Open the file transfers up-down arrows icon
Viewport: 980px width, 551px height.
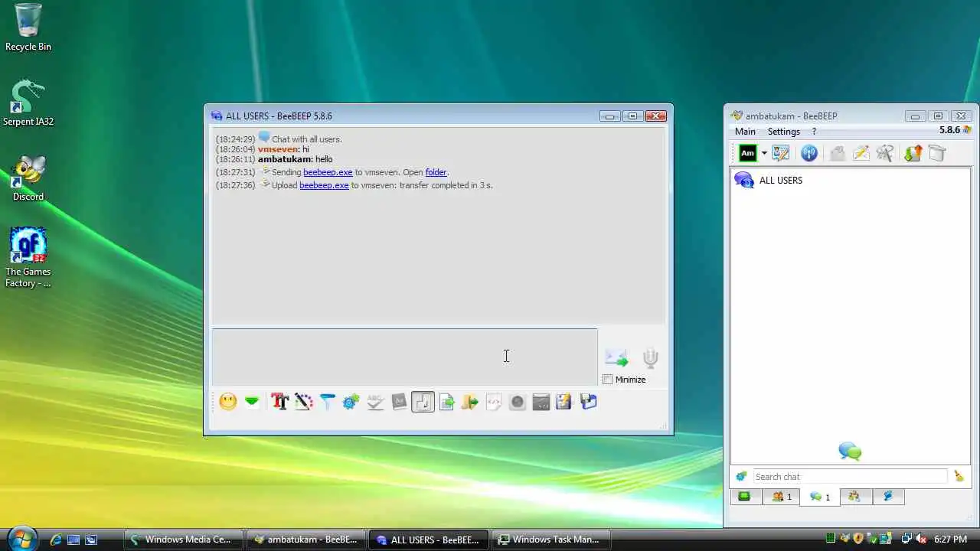click(x=913, y=153)
